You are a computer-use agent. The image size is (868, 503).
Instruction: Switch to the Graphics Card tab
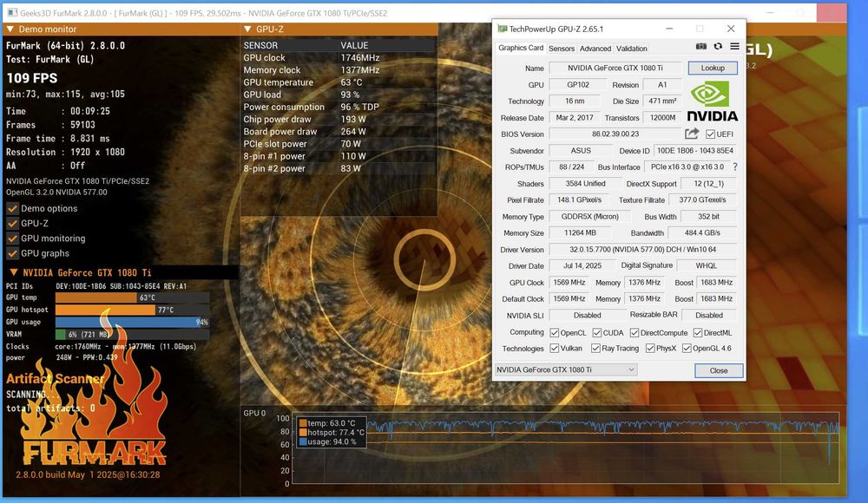point(520,48)
